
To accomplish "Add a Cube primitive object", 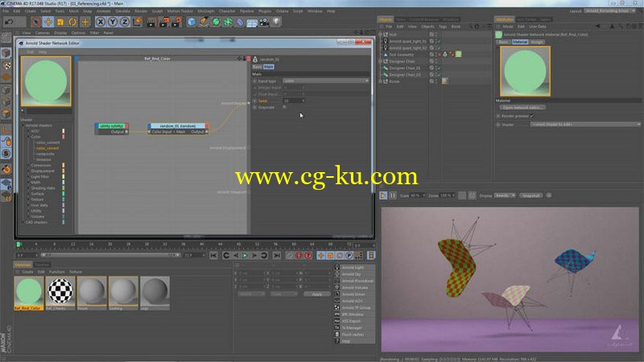I will [192, 22].
